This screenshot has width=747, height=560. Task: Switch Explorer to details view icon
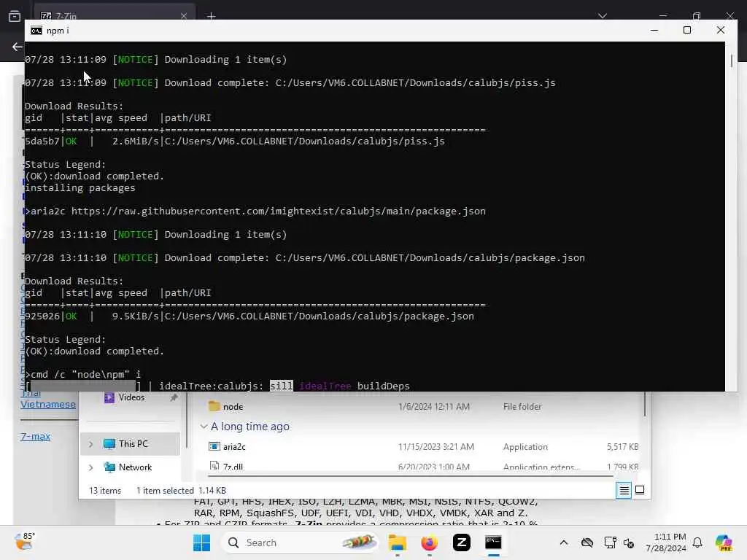624,490
